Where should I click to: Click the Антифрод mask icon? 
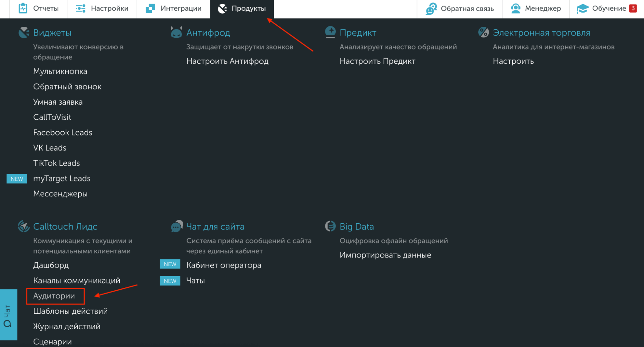click(x=176, y=33)
